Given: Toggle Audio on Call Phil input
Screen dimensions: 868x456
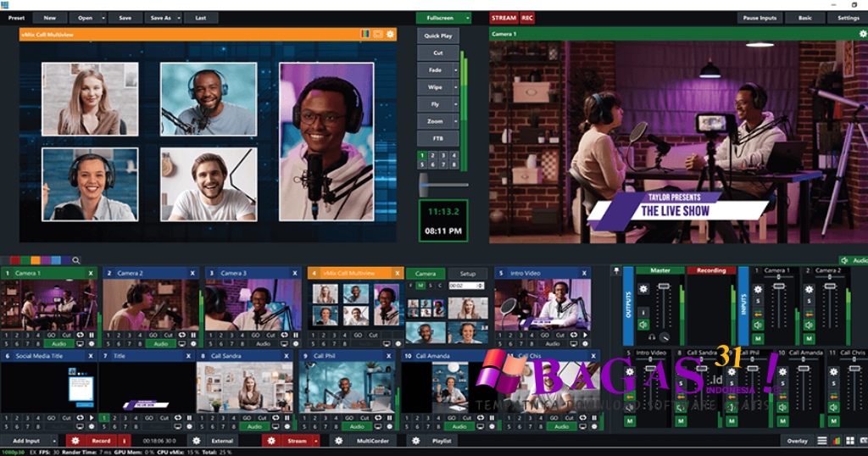Looking at the screenshot, I should (357, 426).
